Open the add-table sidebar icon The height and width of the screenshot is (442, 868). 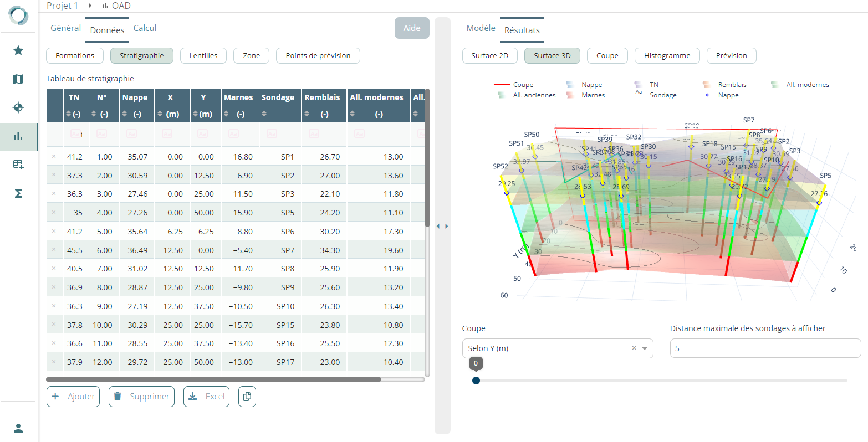(x=18, y=165)
